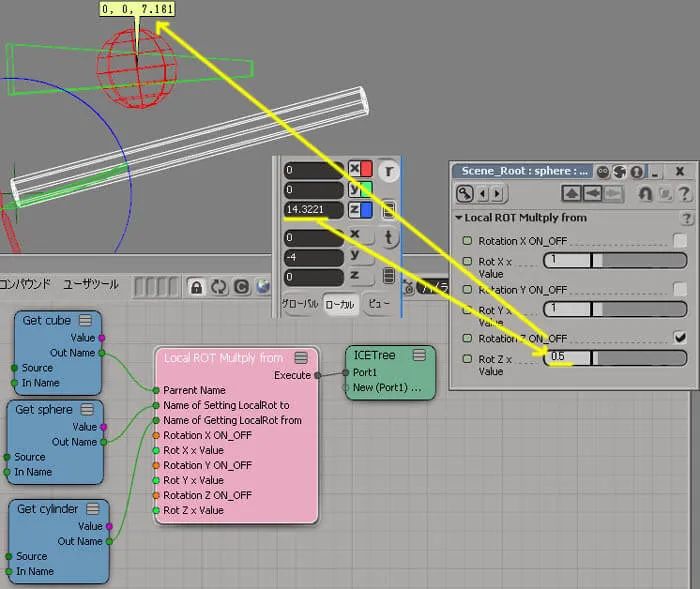Click the rotation Z field showing 14.3221

313,209
